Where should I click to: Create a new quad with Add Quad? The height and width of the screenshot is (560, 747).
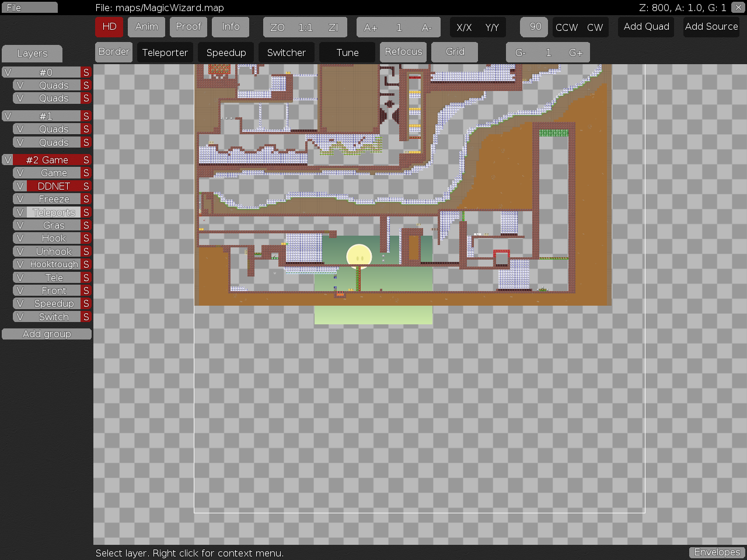tap(645, 27)
